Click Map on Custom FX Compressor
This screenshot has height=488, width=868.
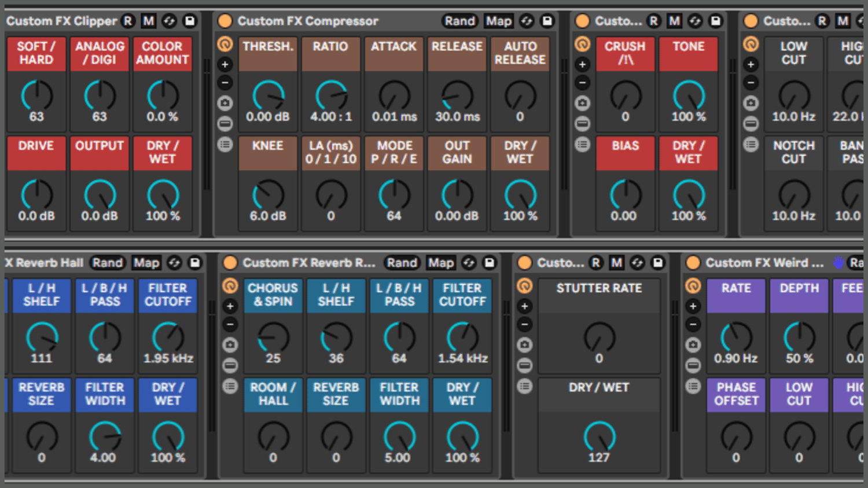499,21
